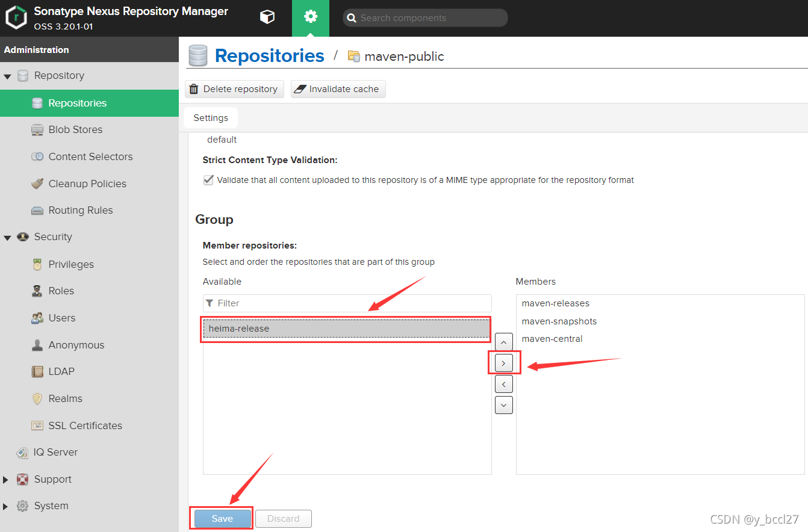Click the IQ Server icon
Image resolution: width=808 pixels, height=532 pixels.
pos(23,452)
